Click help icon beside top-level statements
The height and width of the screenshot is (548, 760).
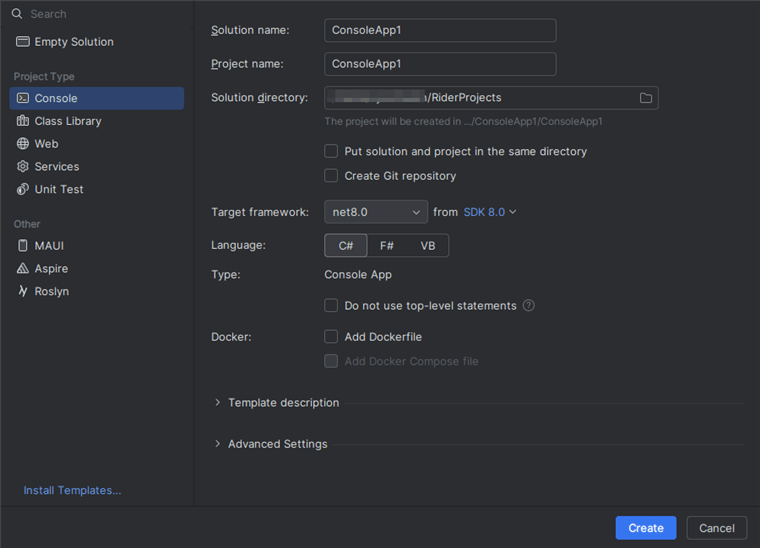pos(529,306)
